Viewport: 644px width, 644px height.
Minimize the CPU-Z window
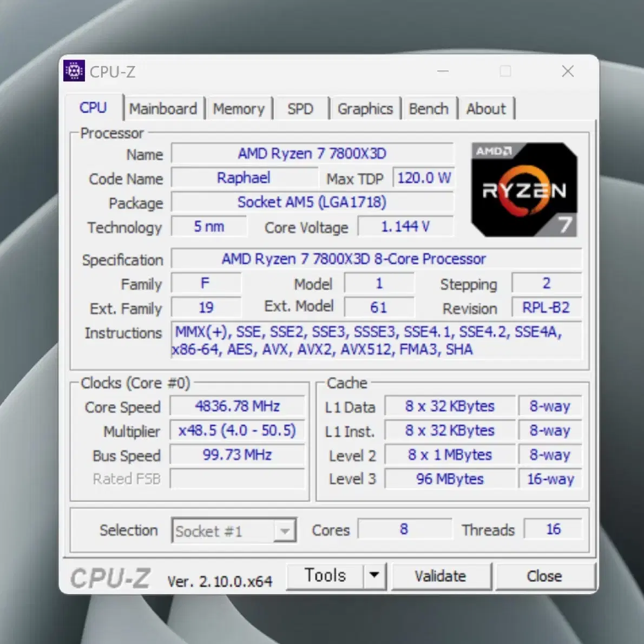click(443, 71)
